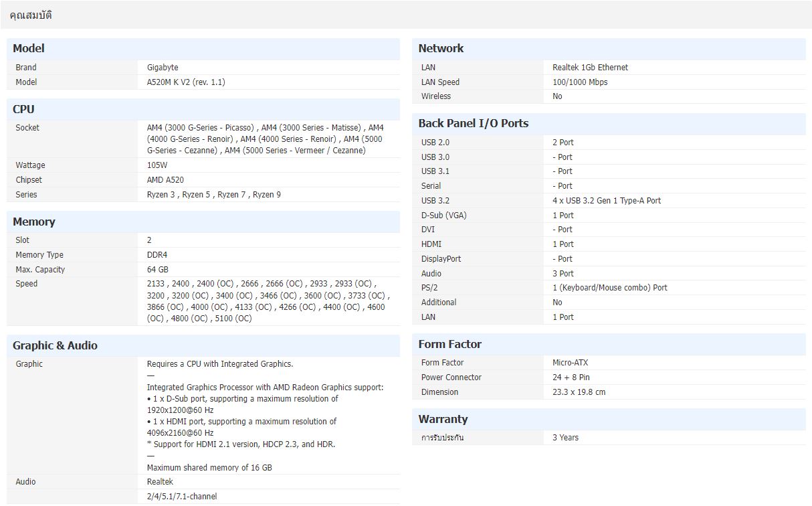Click the คุณสมบัติ tab header
The width and height of the screenshot is (812, 506).
pyautogui.click(x=31, y=15)
